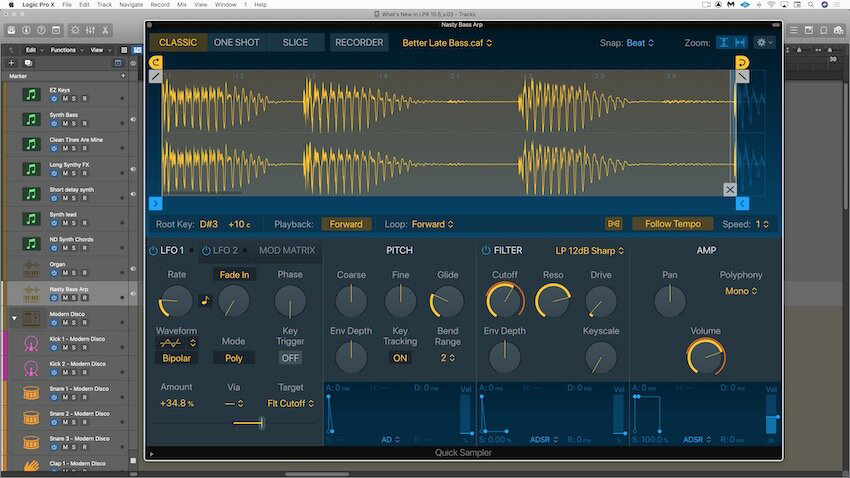Open the Inspector info button

click(x=26, y=30)
